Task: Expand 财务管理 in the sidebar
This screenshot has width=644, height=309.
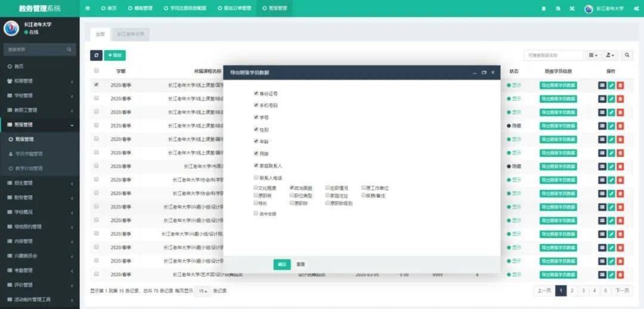Action: (x=40, y=197)
